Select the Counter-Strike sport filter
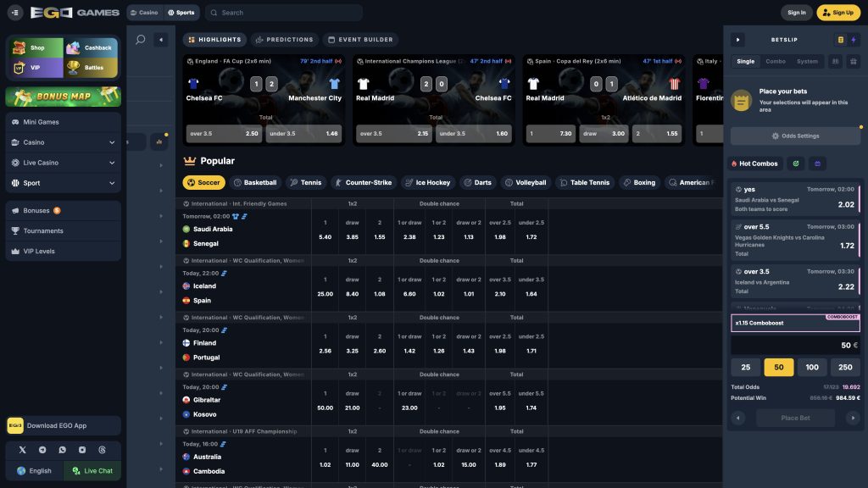Image resolution: width=868 pixels, height=488 pixels. pyautogui.click(x=364, y=183)
